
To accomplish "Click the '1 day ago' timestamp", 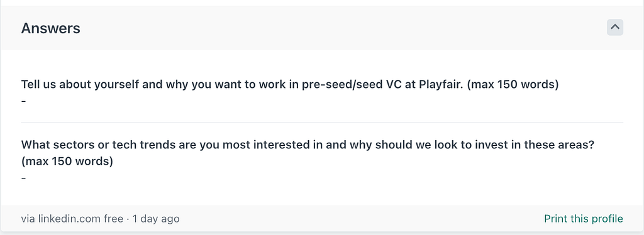I will pos(156,219).
